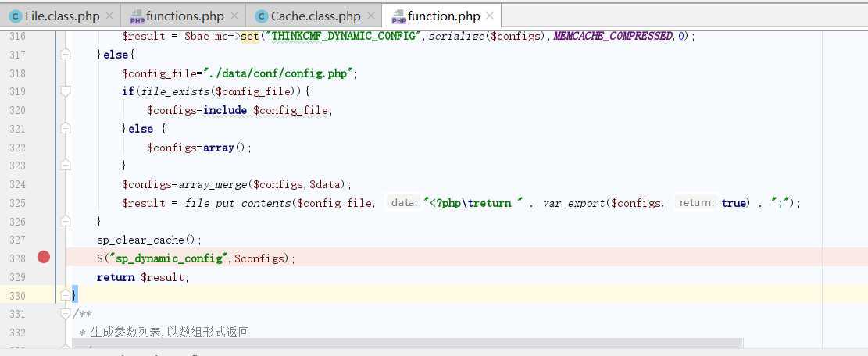Click the function.php PHP file icon
This screenshot has width=868, height=356.
[x=398, y=17]
